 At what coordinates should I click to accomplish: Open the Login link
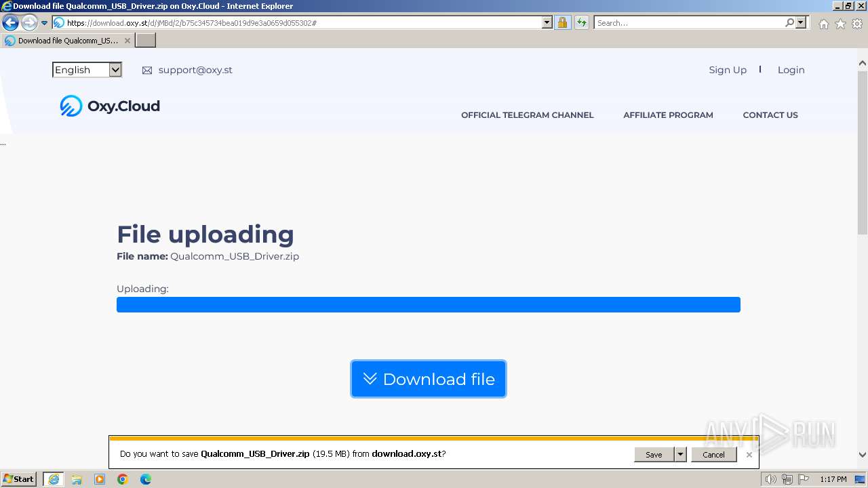[791, 70]
